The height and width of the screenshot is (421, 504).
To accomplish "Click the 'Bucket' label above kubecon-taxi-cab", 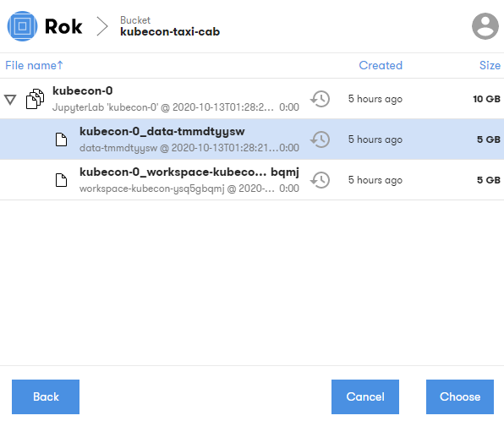I will [135, 20].
